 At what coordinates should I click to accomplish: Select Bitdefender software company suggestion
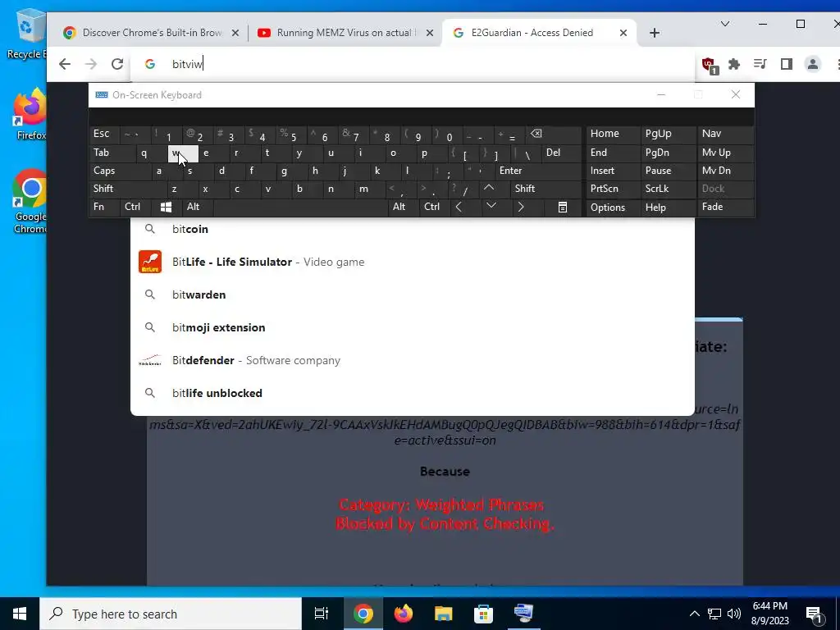tap(413, 361)
